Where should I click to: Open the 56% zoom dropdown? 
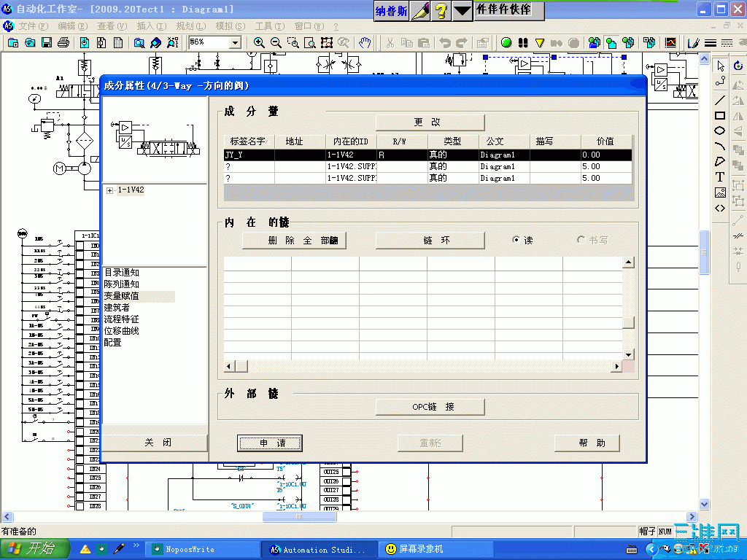pyautogui.click(x=236, y=43)
